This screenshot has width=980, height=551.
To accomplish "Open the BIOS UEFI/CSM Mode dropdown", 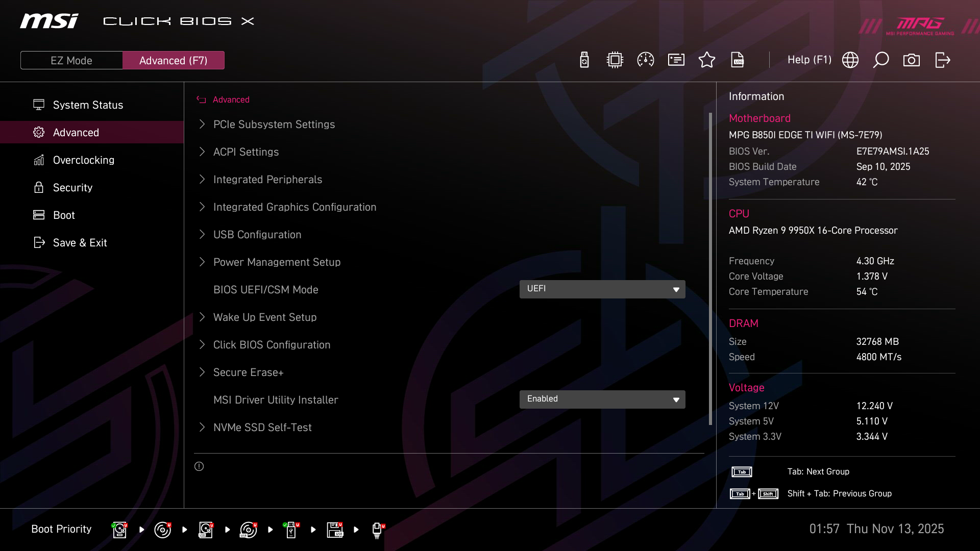I will 602,289.
